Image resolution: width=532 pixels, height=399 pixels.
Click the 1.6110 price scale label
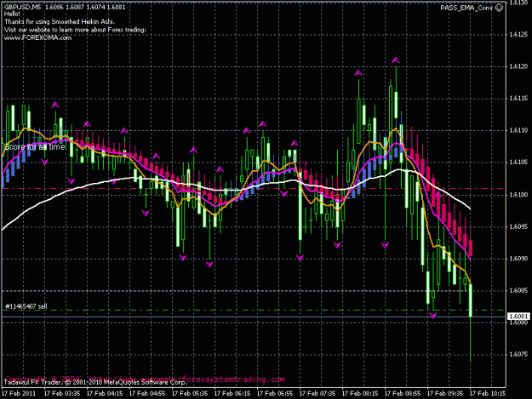click(x=518, y=130)
